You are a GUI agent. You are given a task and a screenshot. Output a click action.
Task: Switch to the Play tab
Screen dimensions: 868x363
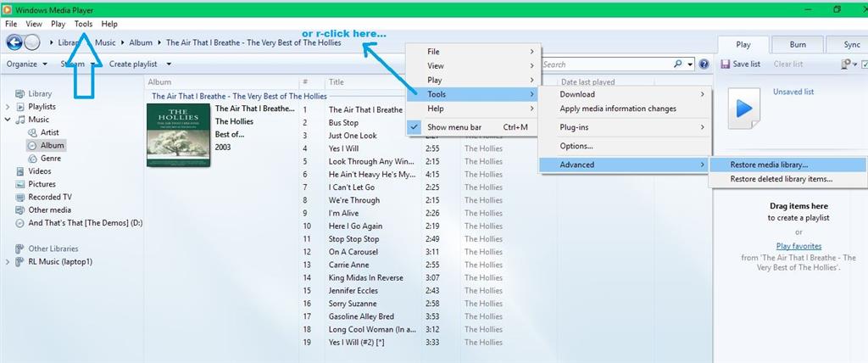[743, 44]
